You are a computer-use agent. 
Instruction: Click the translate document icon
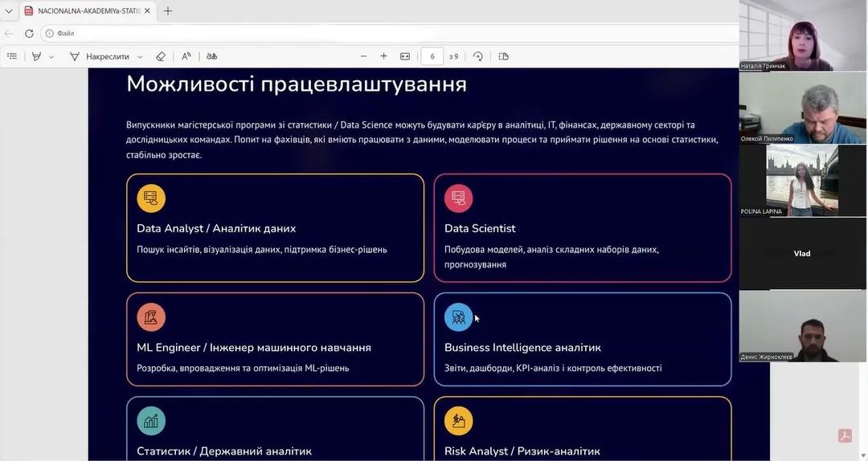click(212, 56)
